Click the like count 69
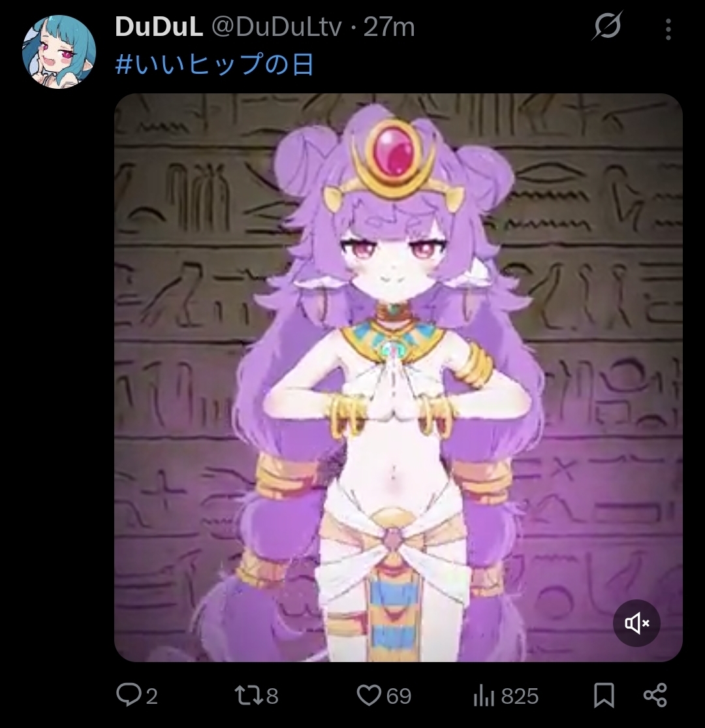The width and height of the screenshot is (705, 728). 399,697
